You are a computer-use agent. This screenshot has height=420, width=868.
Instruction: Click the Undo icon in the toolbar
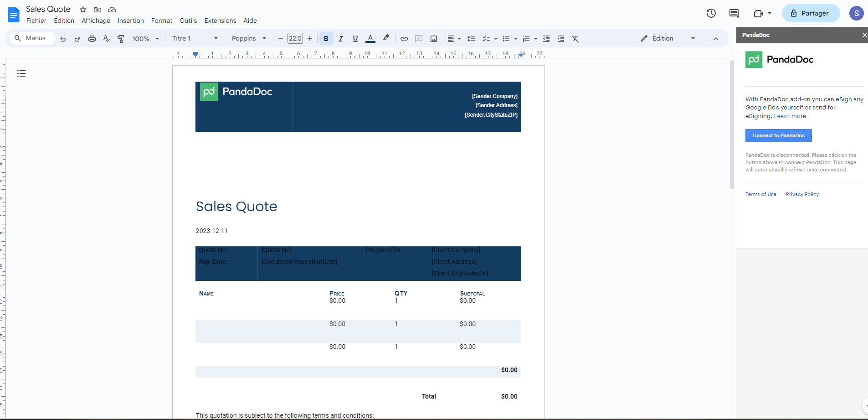coord(63,38)
